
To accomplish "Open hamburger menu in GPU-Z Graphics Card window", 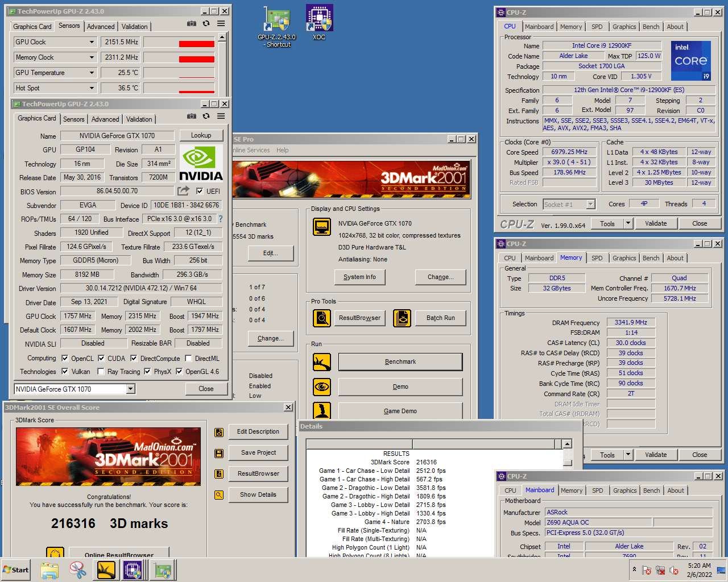I will point(221,116).
